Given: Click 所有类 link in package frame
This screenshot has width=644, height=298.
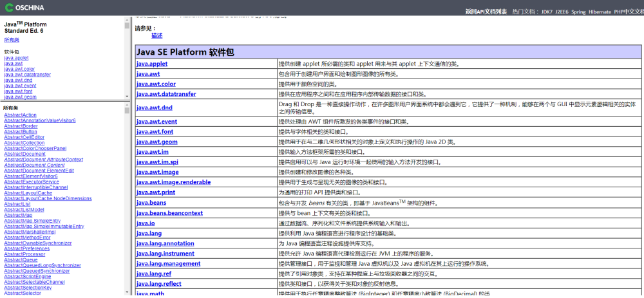Looking at the screenshot, I should tap(12, 40).
